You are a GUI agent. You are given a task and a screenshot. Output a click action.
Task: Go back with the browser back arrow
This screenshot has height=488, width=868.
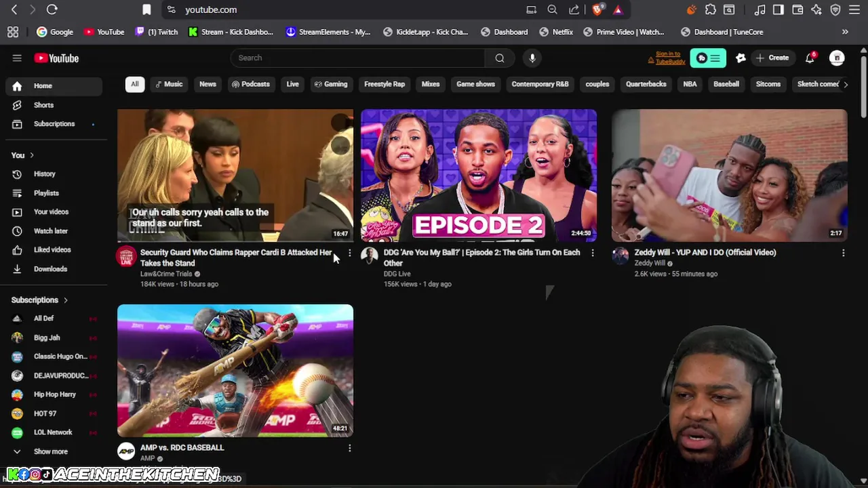[14, 9]
